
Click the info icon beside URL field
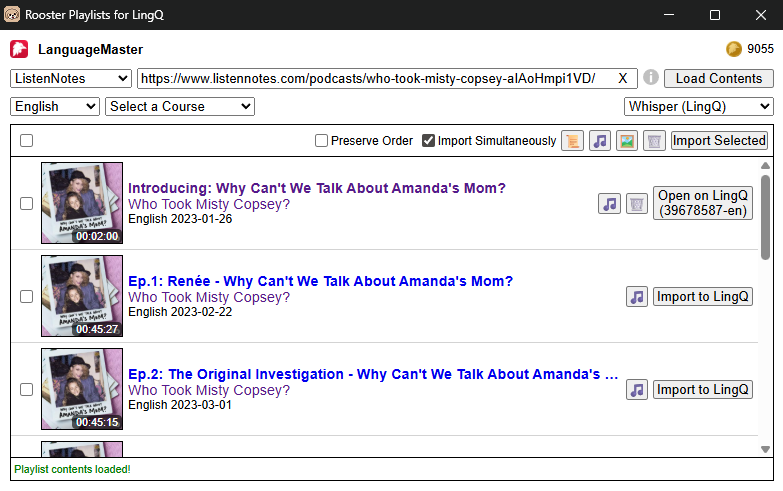651,77
